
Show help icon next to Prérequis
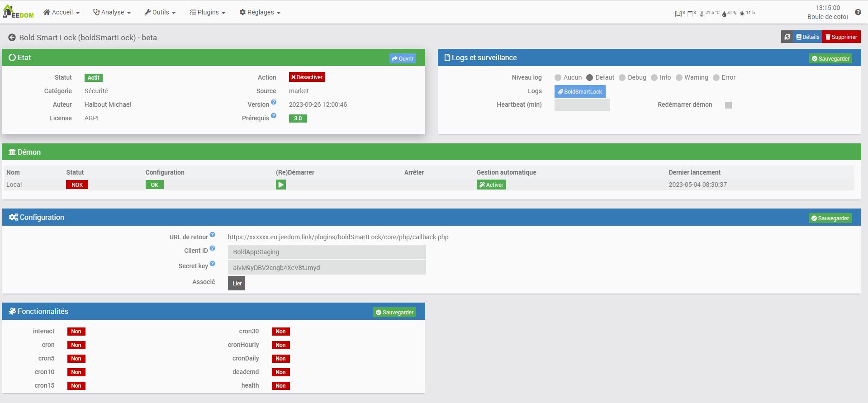274,116
